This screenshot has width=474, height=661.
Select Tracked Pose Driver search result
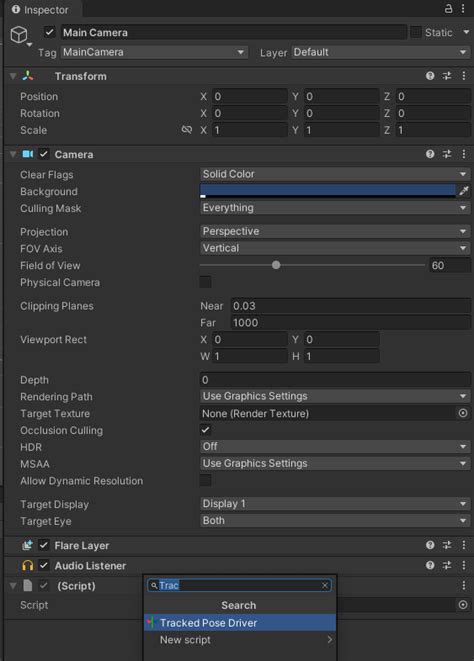pos(240,623)
